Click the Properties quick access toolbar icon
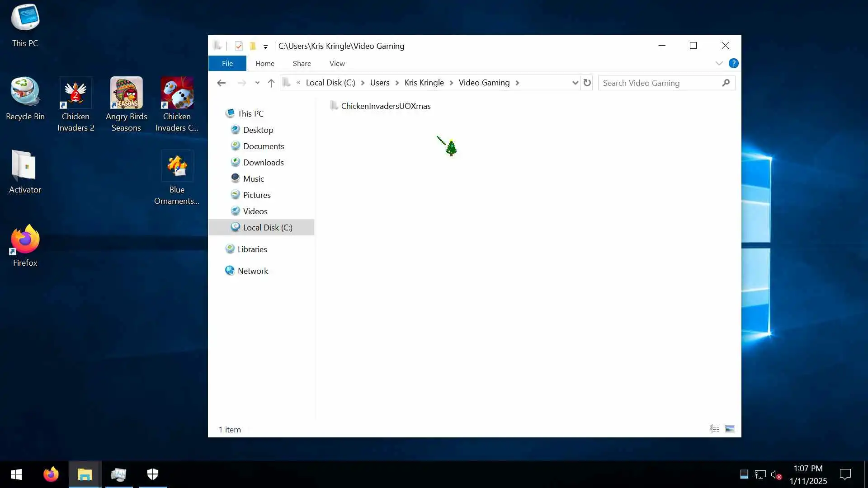 point(239,46)
